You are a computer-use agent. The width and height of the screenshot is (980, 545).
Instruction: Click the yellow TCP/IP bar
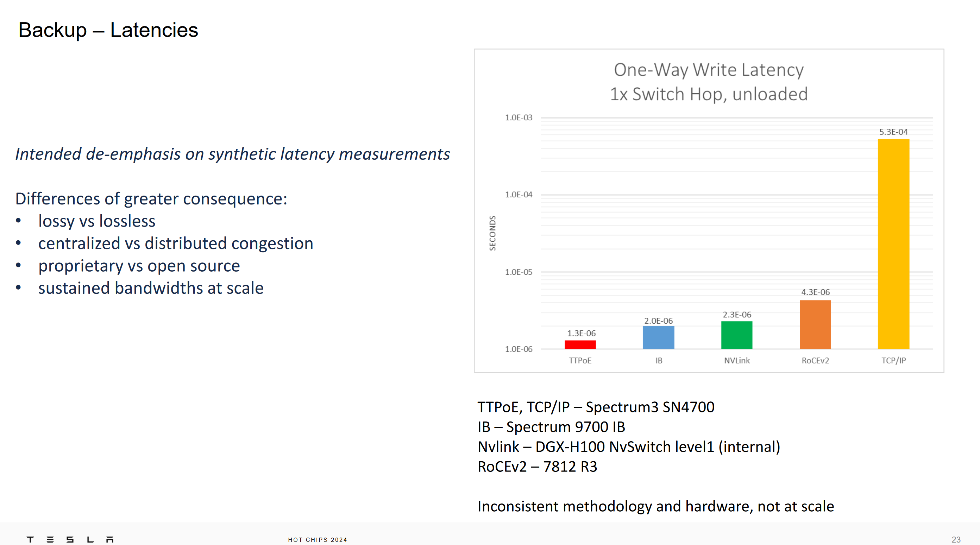(x=894, y=244)
